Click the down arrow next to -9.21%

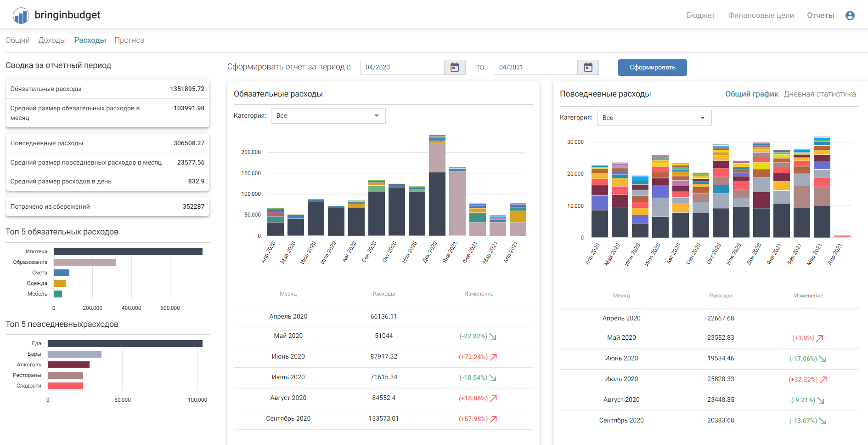tap(821, 400)
